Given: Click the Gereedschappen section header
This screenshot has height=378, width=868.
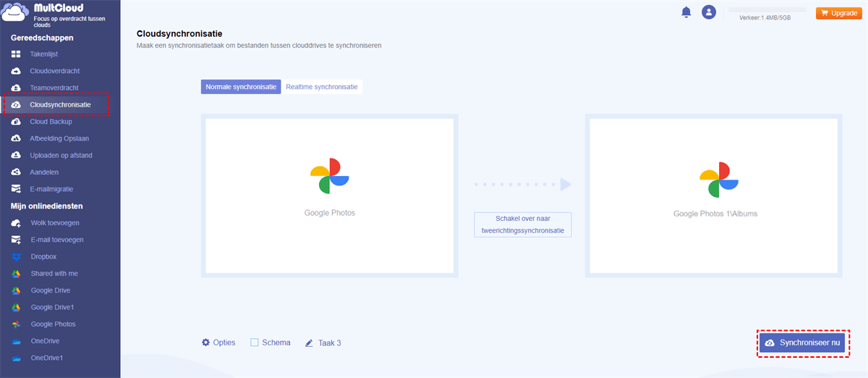Looking at the screenshot, I should pyautogui.click(x=42, y=38).
